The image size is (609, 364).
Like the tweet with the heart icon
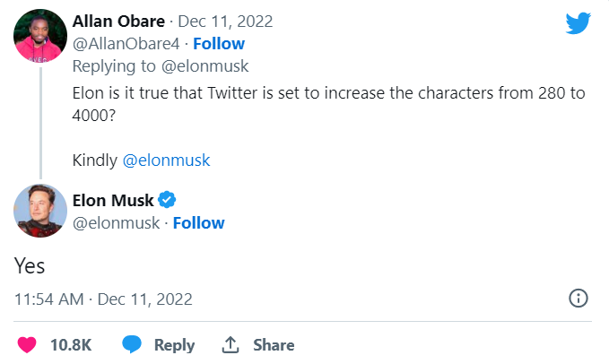point(28,344)
